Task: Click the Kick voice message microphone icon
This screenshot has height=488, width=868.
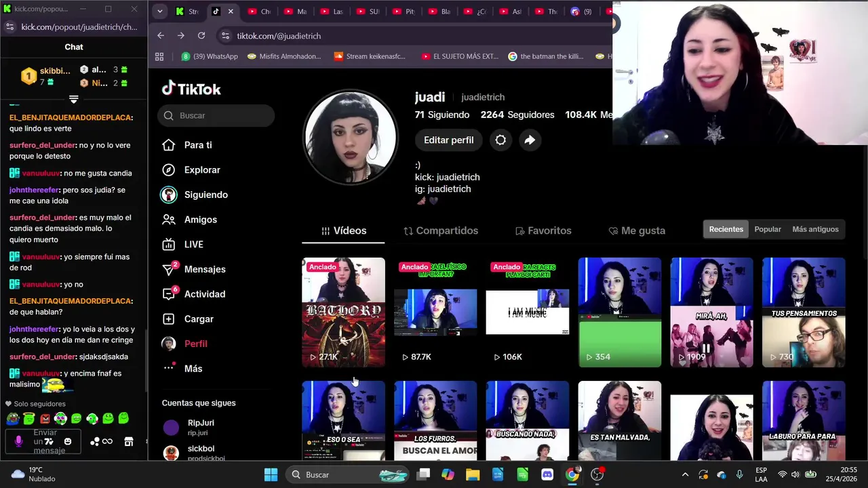Action: (x=18, y=441)
